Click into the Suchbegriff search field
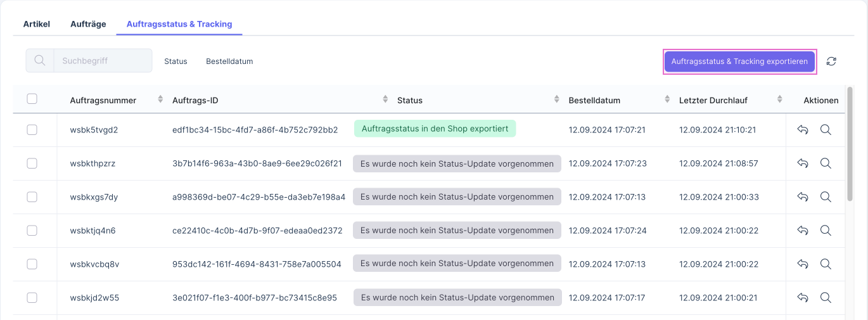 point(103,61)
